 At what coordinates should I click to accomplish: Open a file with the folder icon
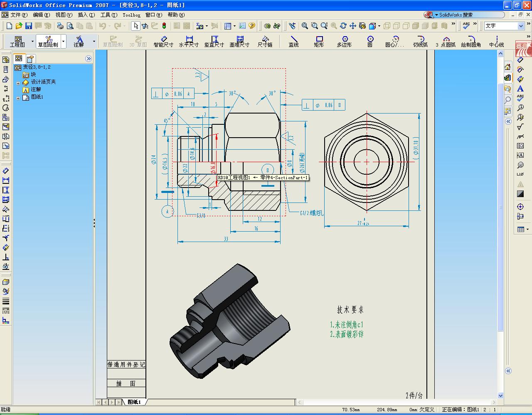coord(19,26)
